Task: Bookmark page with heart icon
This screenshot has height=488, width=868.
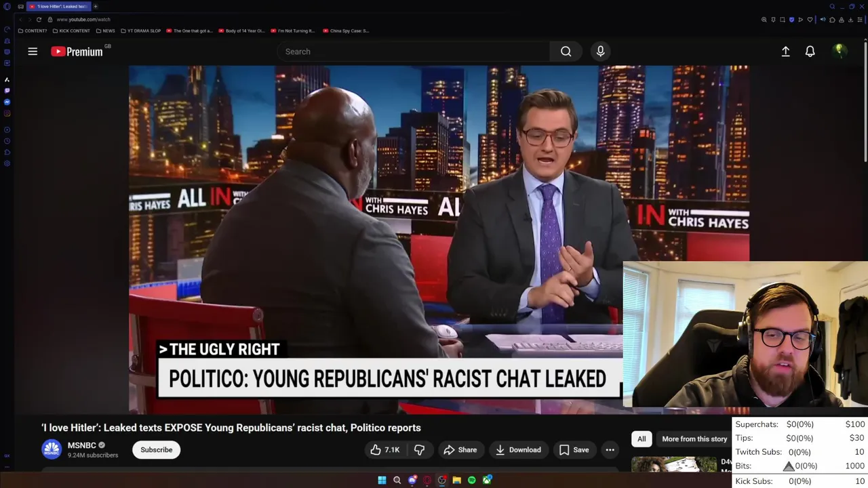Action: click(x=810, y=20)
